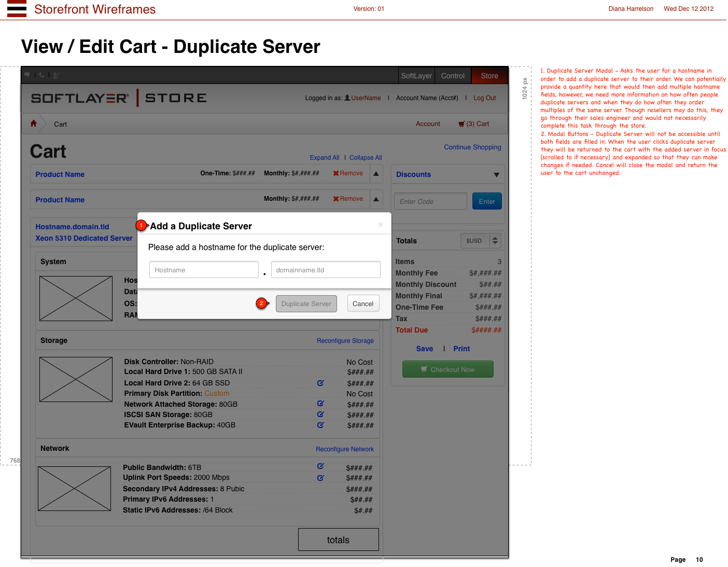
Task: Click the UserName link
Action: pyautogui.click(x=366, y=98)
